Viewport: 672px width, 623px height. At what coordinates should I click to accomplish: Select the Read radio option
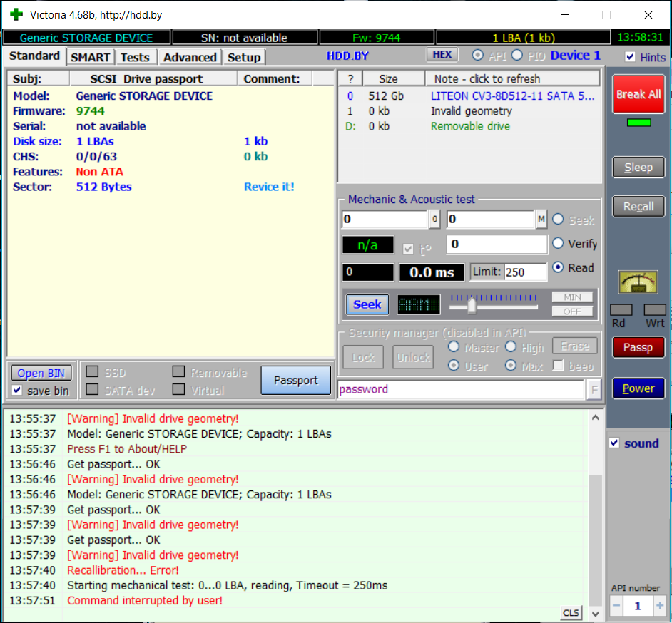pos(558,267)
